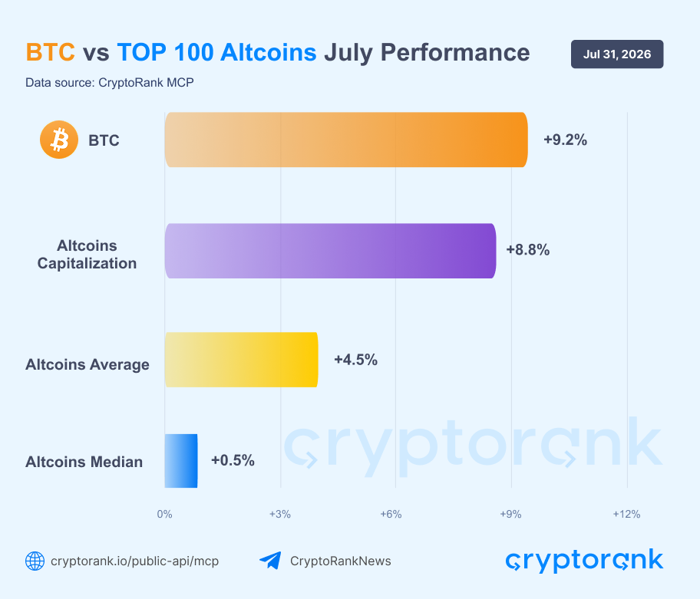This screenshot has height=599, width=700.
Task: Click the Altcoins Median row label
Action: coord(84,462)
